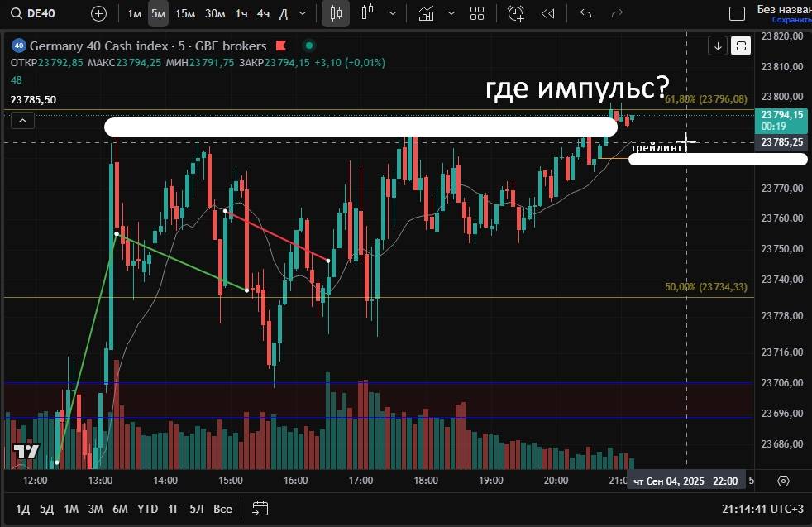Open the indicator templates grid icon
The height and width of the screenshot is (527, 812).
coord(477,13)
